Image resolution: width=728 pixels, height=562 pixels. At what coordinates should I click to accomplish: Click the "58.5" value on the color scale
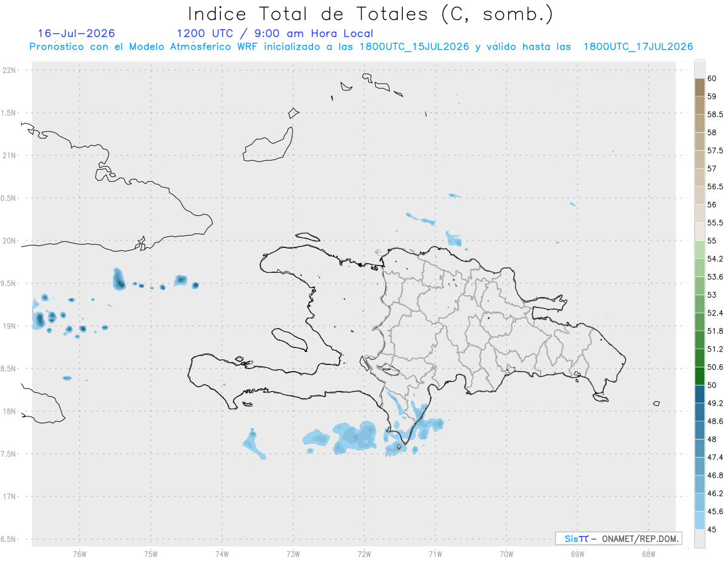coord(715,115)
